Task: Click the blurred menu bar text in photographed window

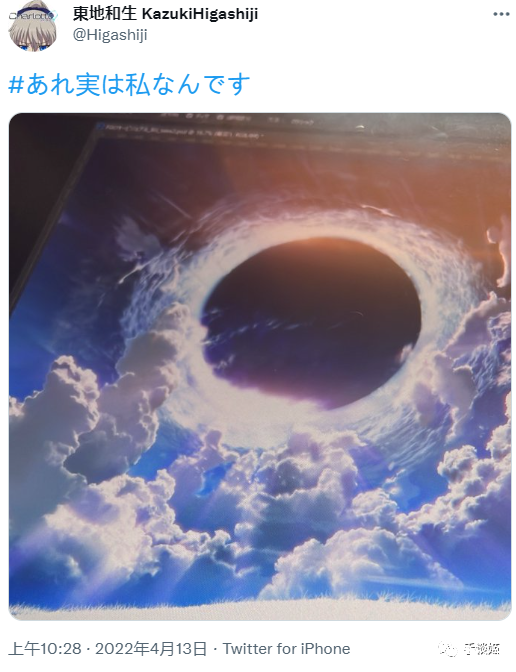Action: pyautogui.click(x=239, y=118)
